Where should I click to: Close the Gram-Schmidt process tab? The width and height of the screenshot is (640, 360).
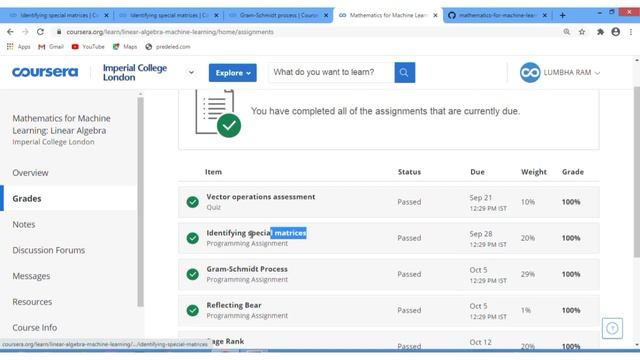click(326, 15)
